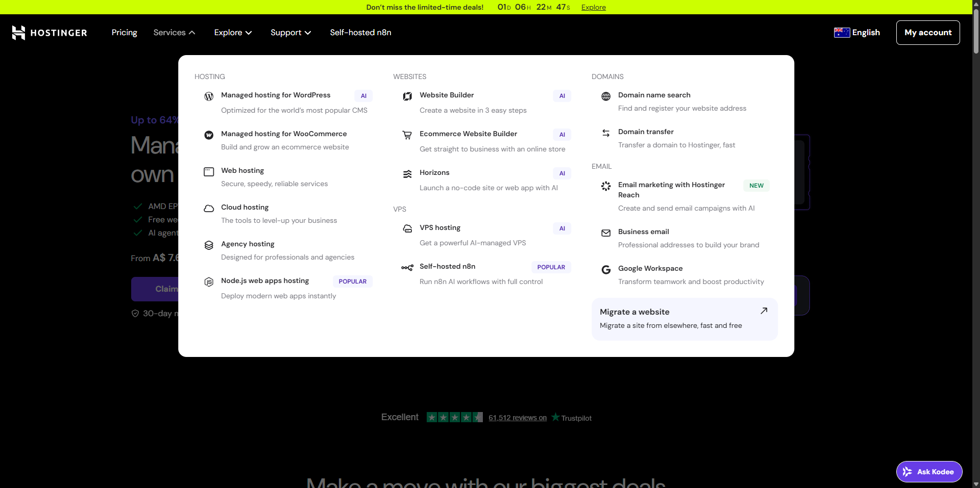Click the Self-hosted n8n workflow icon
Viewport: 980px width, 488px height.
point(407,268)
